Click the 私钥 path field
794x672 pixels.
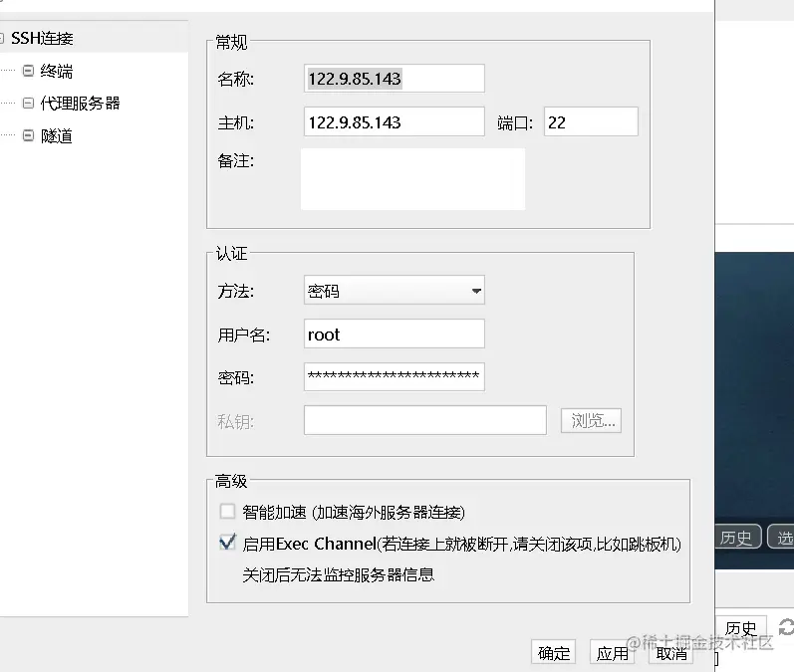[x=424, y=420]
